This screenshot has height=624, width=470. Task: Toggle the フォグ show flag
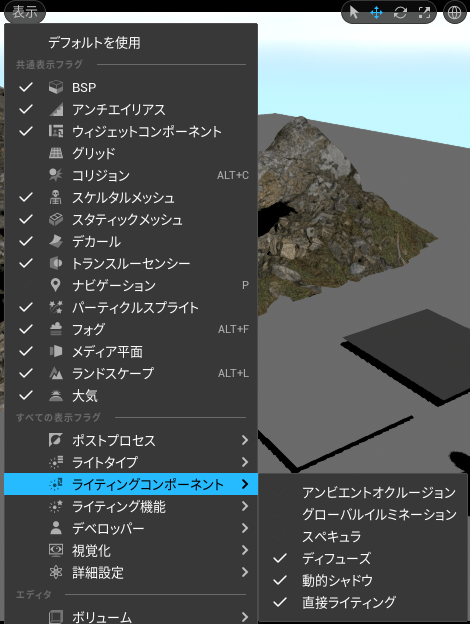26,329
